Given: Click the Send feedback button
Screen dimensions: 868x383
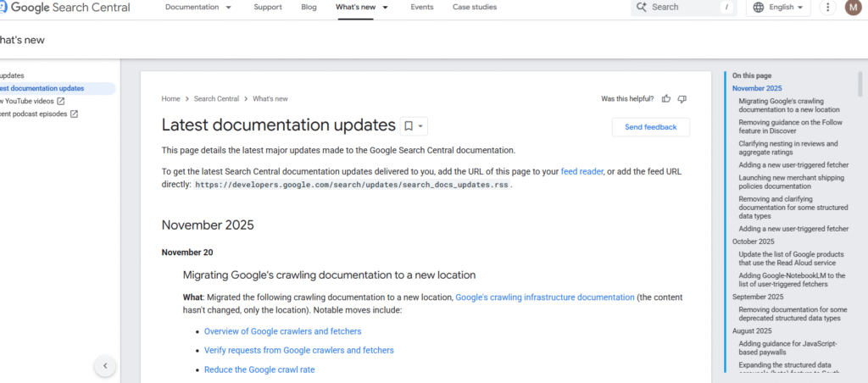Looking at the screenshot, I should [650, 127].
